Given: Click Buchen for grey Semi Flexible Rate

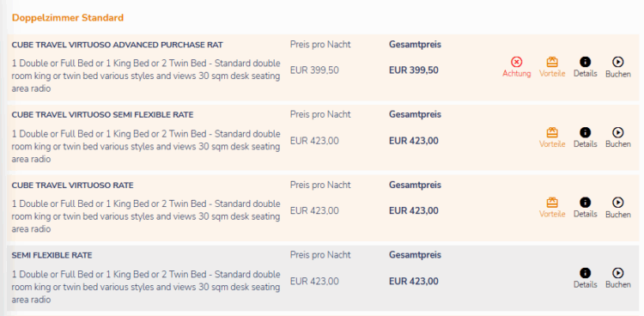Looking at the screenshot, I should (617, 278).
